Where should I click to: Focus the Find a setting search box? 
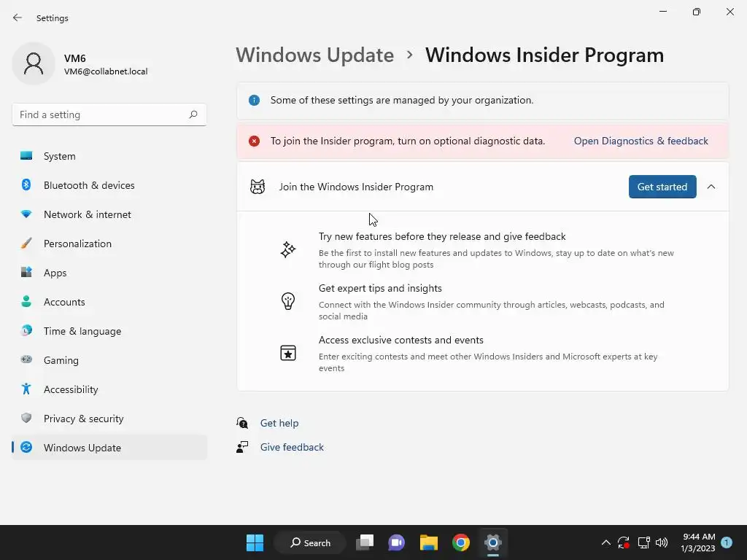click(x=109, y=114)
